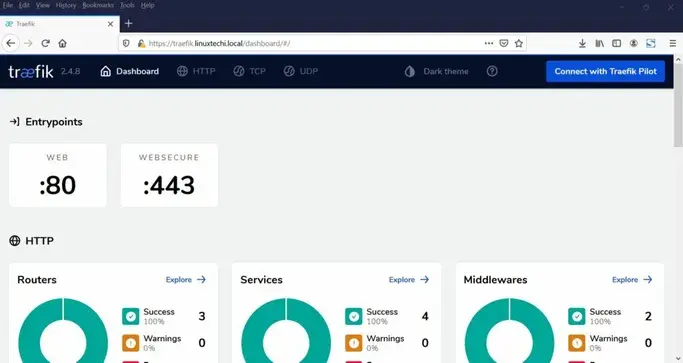Open the help question mark icon

[x=492, y=71]
